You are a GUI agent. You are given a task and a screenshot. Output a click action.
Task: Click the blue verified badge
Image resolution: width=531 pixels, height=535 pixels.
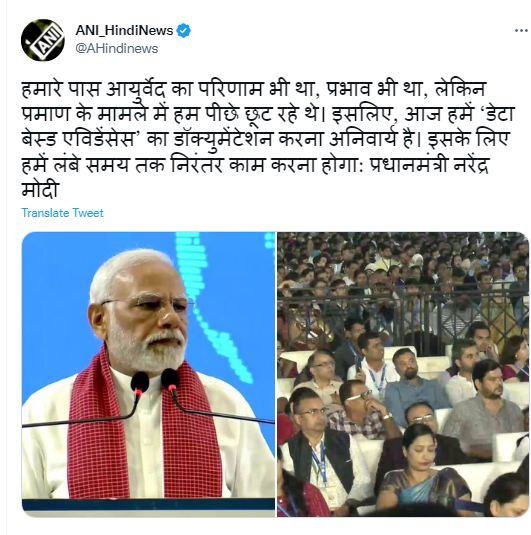pyautogui.click(x=184, y=31)
